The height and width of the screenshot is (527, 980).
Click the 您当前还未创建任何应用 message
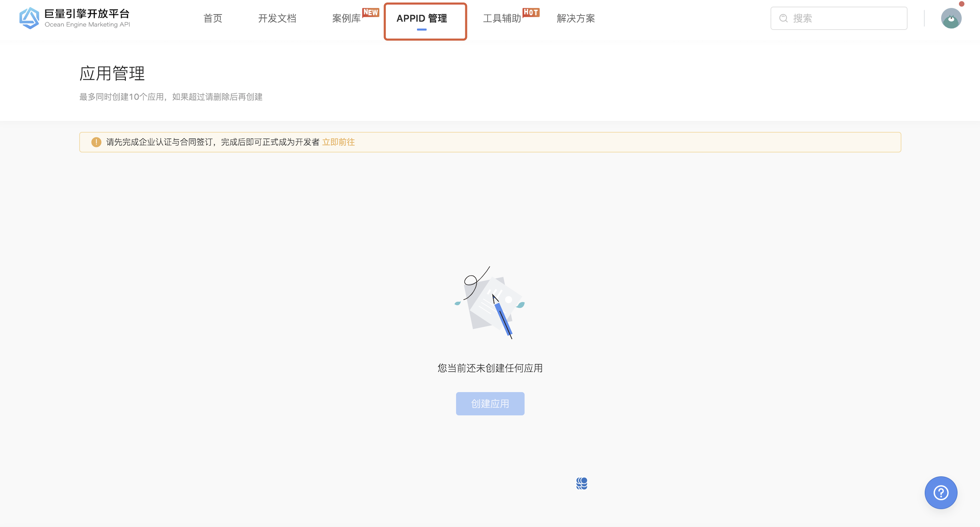490,368
